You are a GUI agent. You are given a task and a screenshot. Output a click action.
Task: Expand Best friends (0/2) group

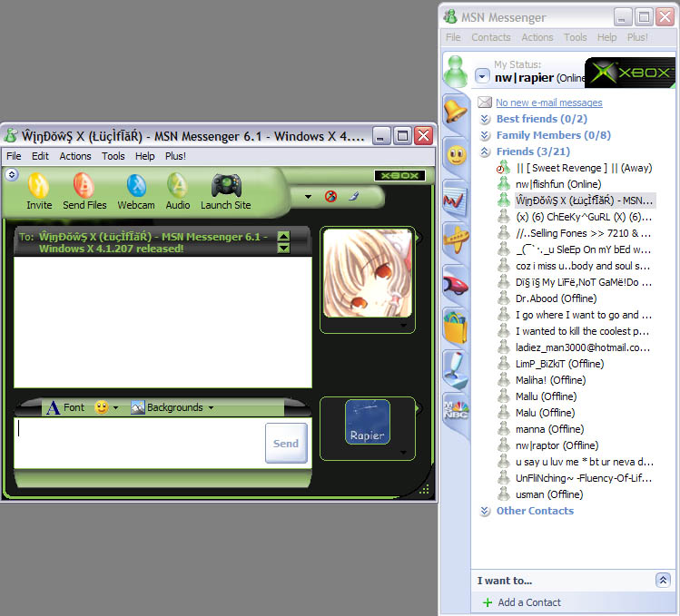pos(486,119)
